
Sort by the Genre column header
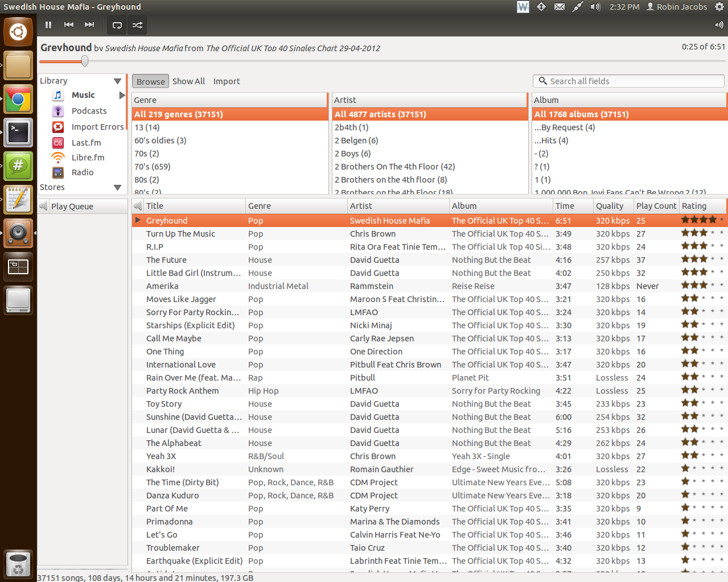click(296, 206)
